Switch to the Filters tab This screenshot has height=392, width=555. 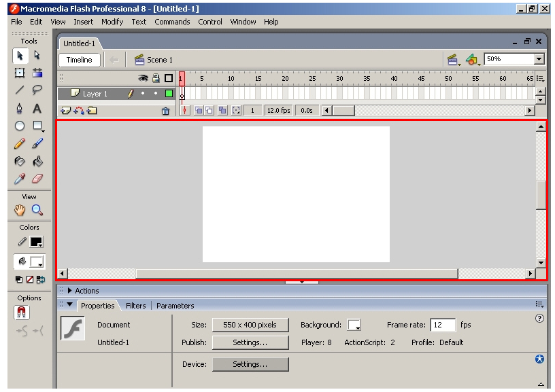(x=135, y=306)
